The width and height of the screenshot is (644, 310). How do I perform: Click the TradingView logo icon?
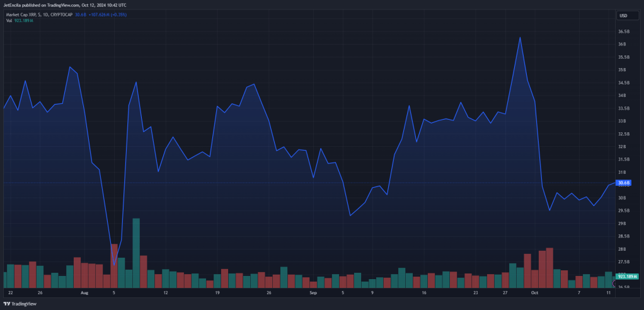[x=6, y=304]
